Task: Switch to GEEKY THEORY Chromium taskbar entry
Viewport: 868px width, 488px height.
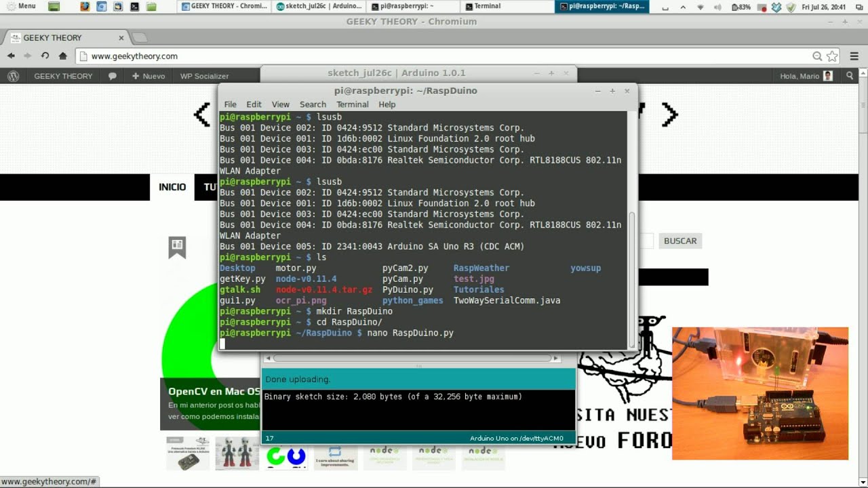Action: coord(224,6)
